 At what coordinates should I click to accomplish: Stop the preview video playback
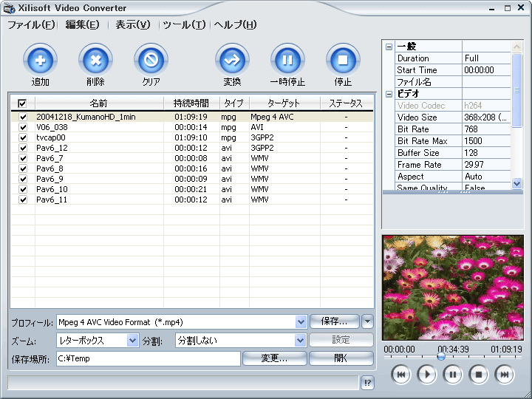pos(479,375)
